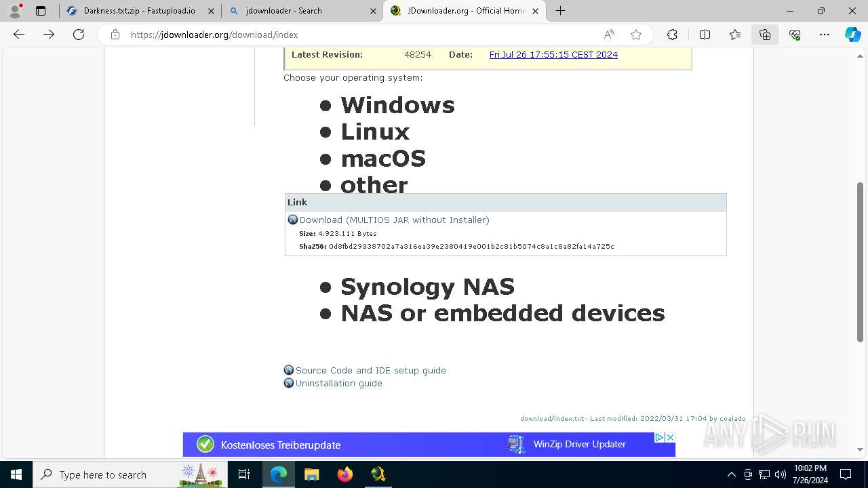Image resolution: width=868 pixels, height=488 pixels.
Task: Click globe icon beside Uninstallation guide
Action: point(289,383)
